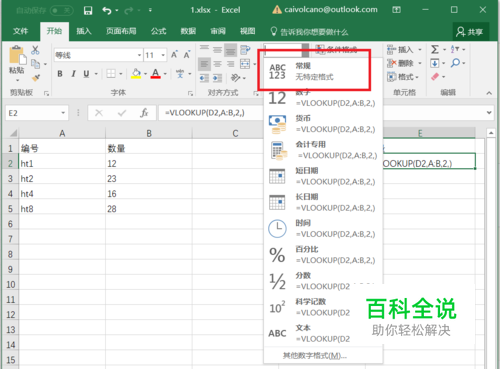Click Increase Font Size icon
The width and height of the screenshot is (500, 369).
pos(174,55)
